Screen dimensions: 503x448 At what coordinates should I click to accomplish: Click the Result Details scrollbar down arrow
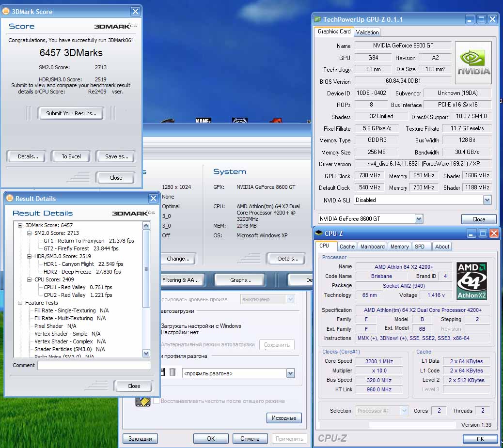pyautogui.click(x=146, y=354)
